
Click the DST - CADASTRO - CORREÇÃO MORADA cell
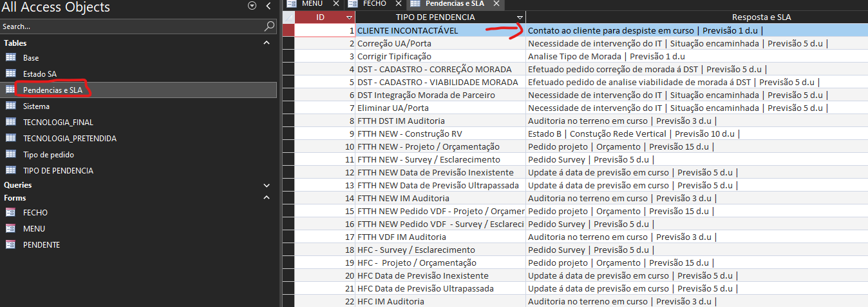[x=440, y=69]
